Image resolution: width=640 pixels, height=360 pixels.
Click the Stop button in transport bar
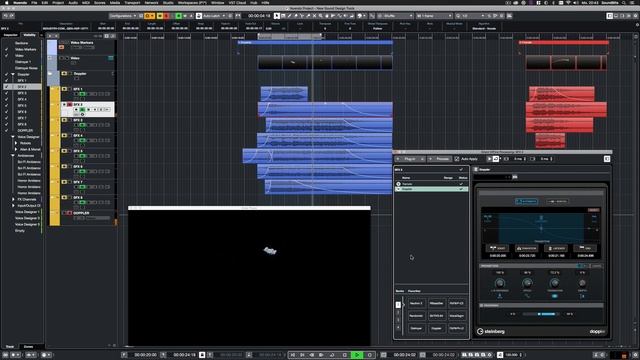click(x=344, y=355)
